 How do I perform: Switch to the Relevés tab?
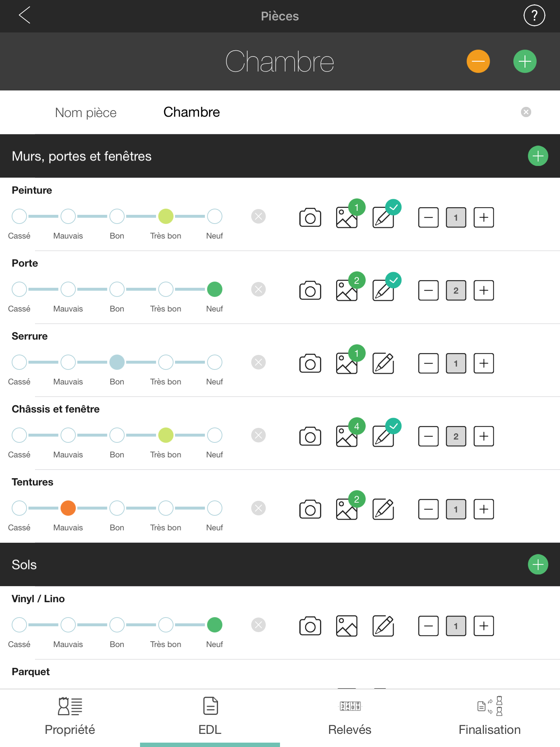coord(350,717)
